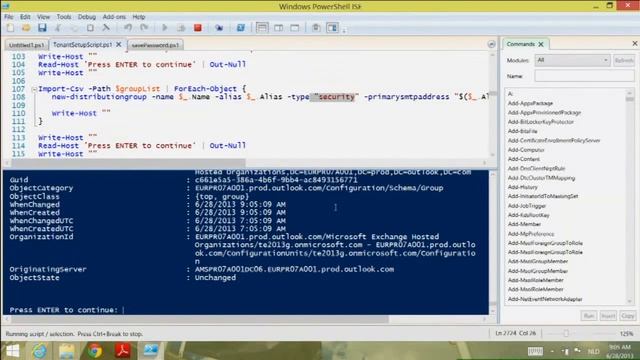Click the Run button in Commands pane

589,316
